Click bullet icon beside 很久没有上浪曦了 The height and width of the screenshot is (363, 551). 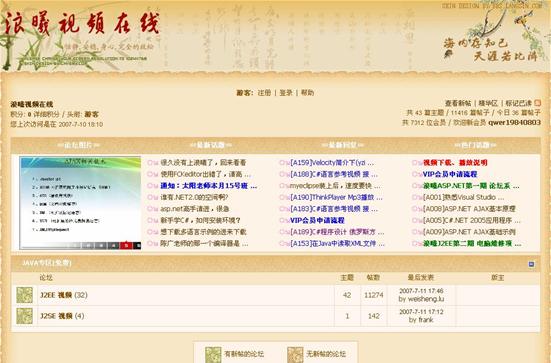point(153,163)
